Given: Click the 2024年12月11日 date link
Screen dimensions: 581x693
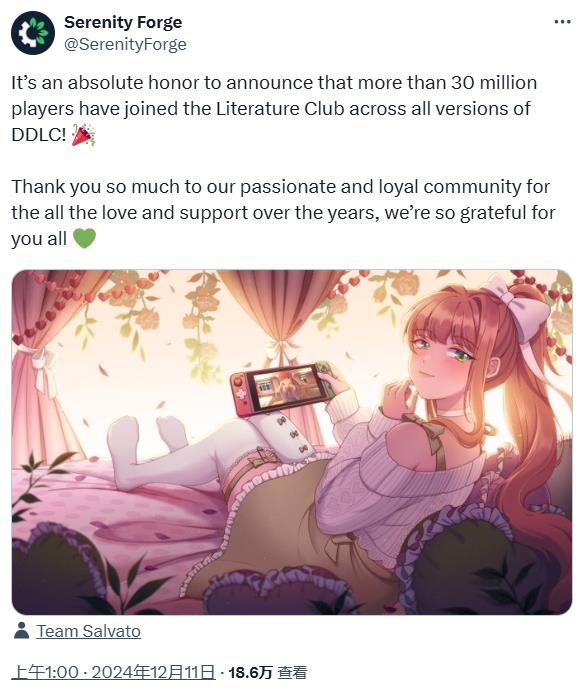Looking at the screenshot, I should (x=153, y=673).
